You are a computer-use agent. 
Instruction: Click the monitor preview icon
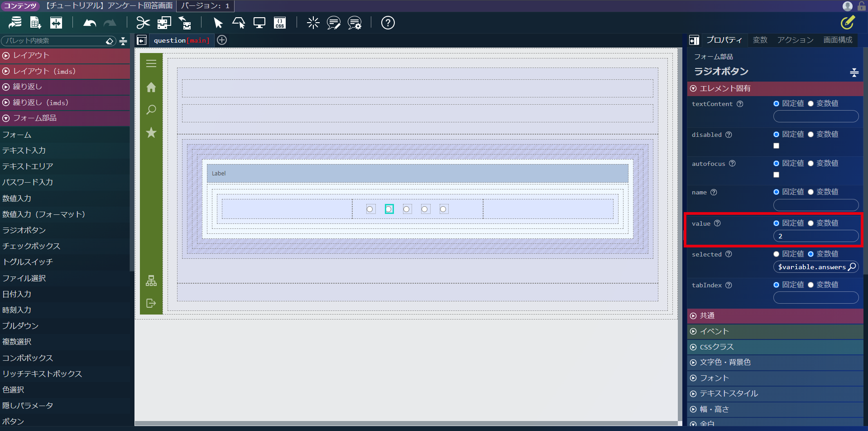pyautogui.click(x=259, y=23)
